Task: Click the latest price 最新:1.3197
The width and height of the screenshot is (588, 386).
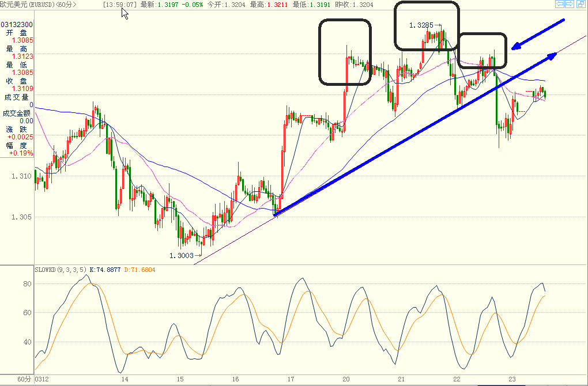Action: (x=159, y=5)
